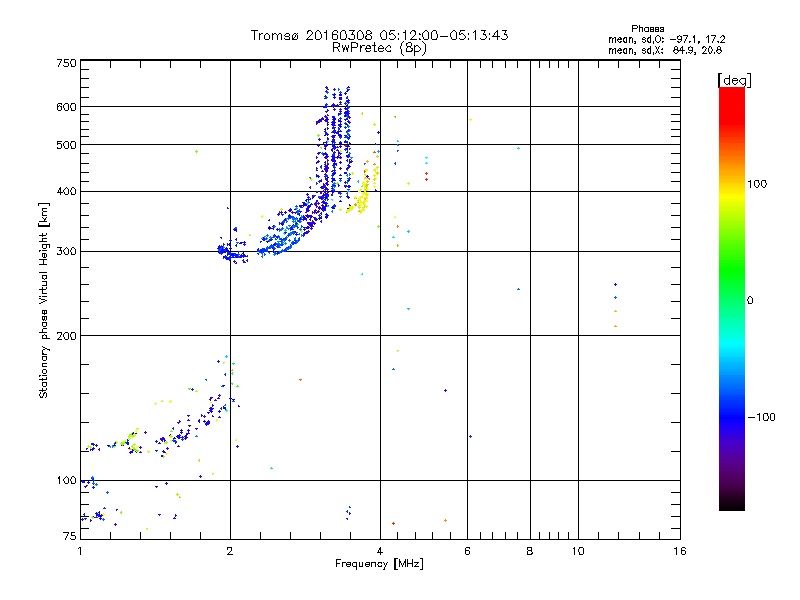The height and width of the screenshot is (600, 800).
Task: Click the subtitle 'RwPretec (8p)'
Action: point(379,48)
